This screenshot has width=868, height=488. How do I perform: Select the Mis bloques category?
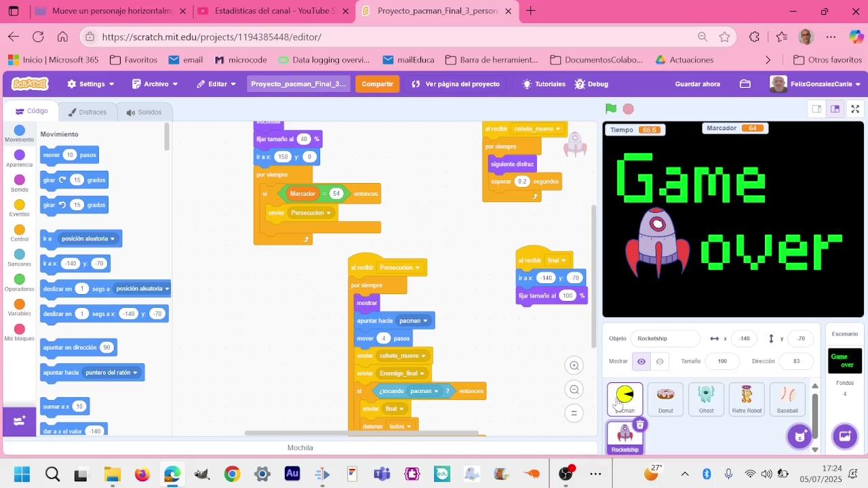(x=20, y=333)
